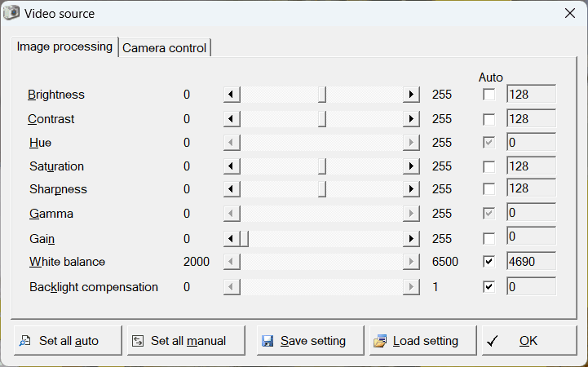Click Saturation slider right arrow
This screenshot has width=588, height=367.
point(411,166)
